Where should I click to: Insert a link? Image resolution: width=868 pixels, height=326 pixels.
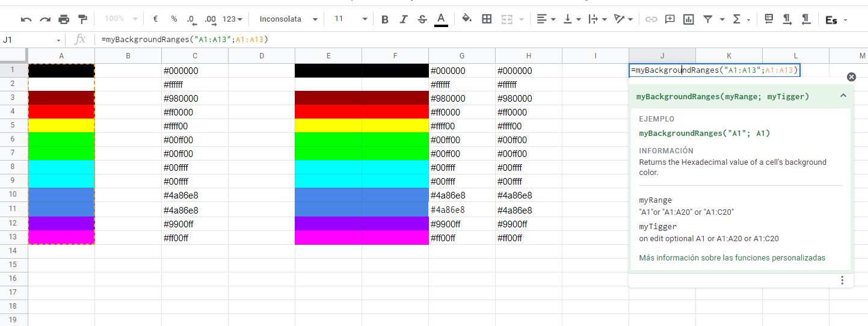pyautogui.click(x=651, y=19)
